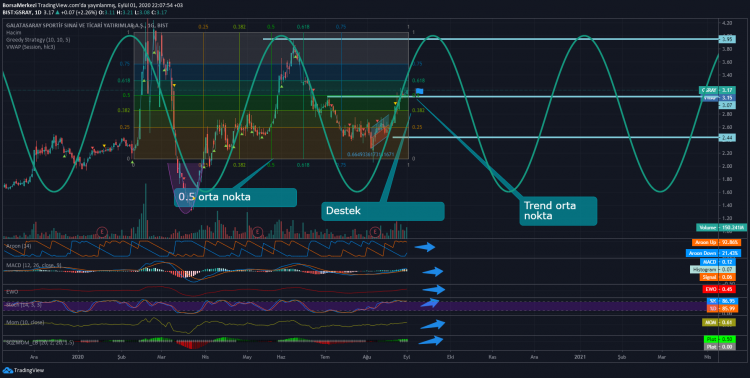Click the 3.60 tick on price axis

coord(727,62)
